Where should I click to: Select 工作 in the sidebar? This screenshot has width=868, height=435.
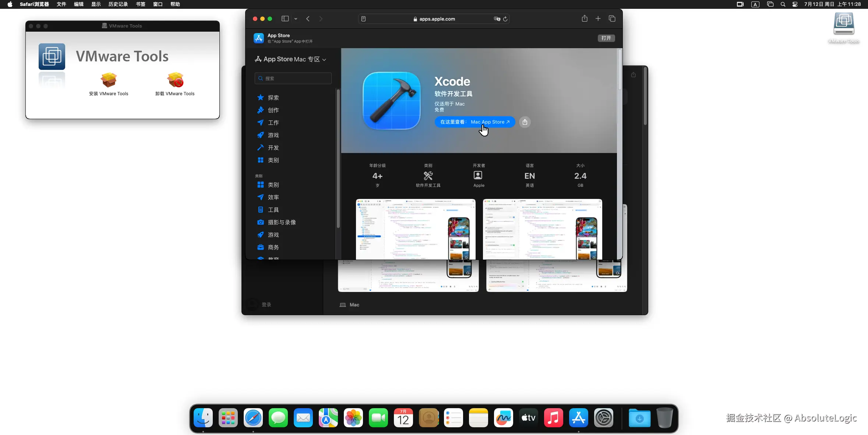pos(273,123)
